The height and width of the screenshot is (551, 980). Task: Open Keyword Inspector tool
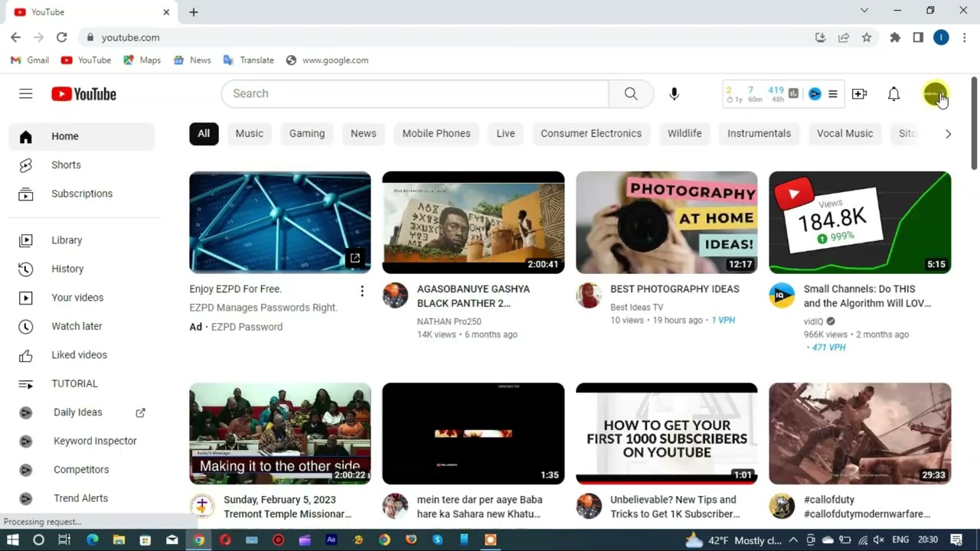(82, 441)
